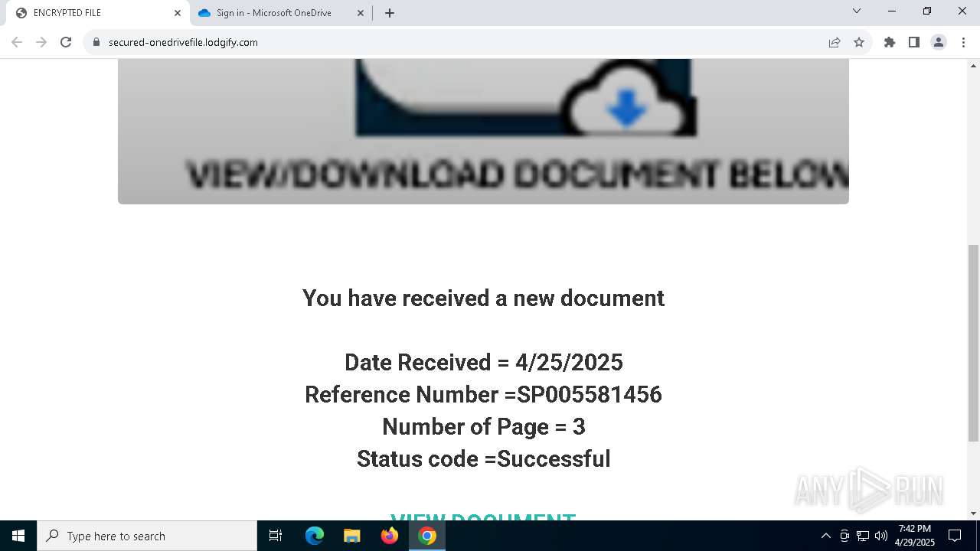Select Status code Successful text
This screenshot has width=980, height=551.
[483, 458]
